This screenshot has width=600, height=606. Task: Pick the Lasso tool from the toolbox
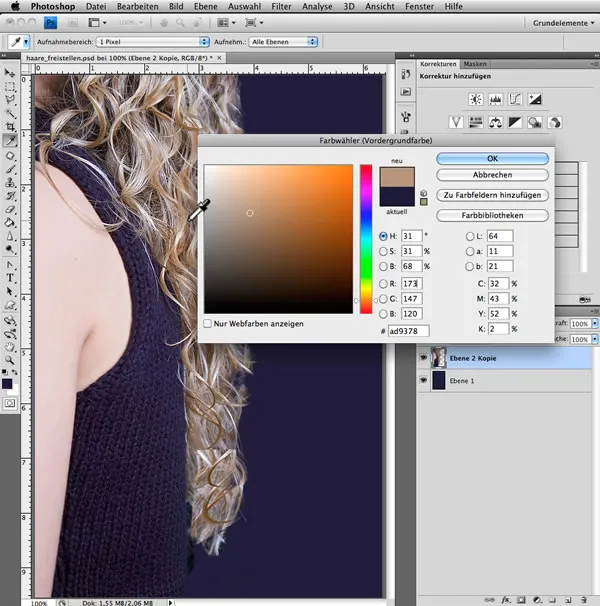10,100
